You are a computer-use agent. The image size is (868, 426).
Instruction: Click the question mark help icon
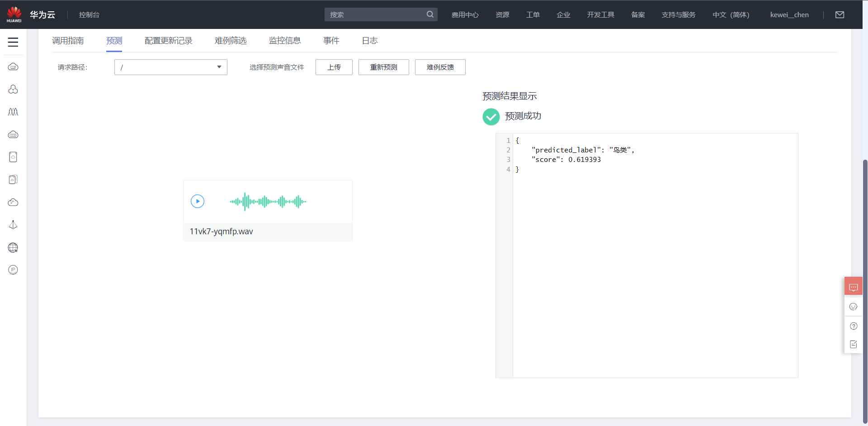tap(854, 326)
